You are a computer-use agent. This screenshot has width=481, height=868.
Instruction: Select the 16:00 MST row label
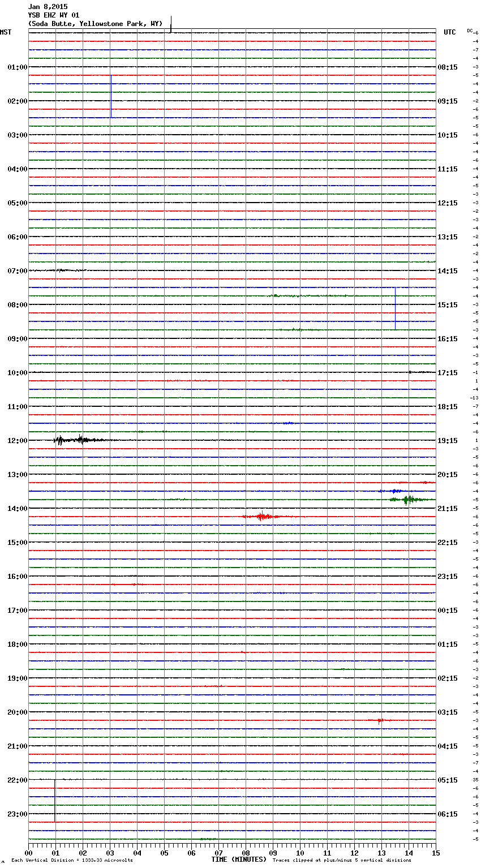[17, 577]
